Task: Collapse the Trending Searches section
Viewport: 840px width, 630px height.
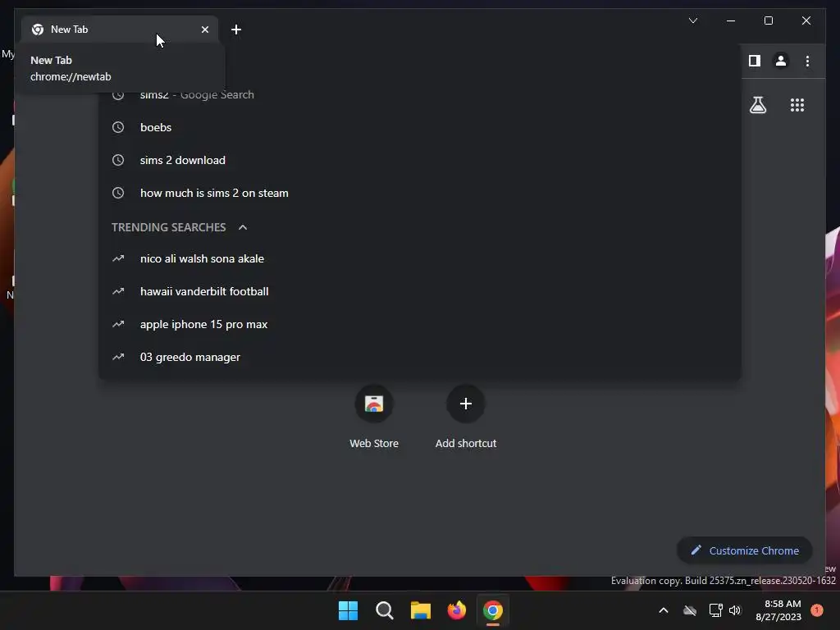Action: pos(242,227)
